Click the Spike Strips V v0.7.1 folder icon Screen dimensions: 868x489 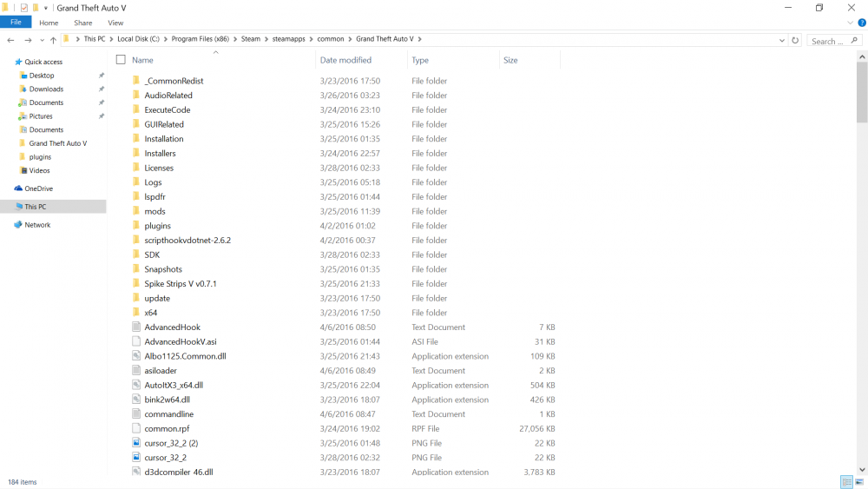click(x=136, y=283)
